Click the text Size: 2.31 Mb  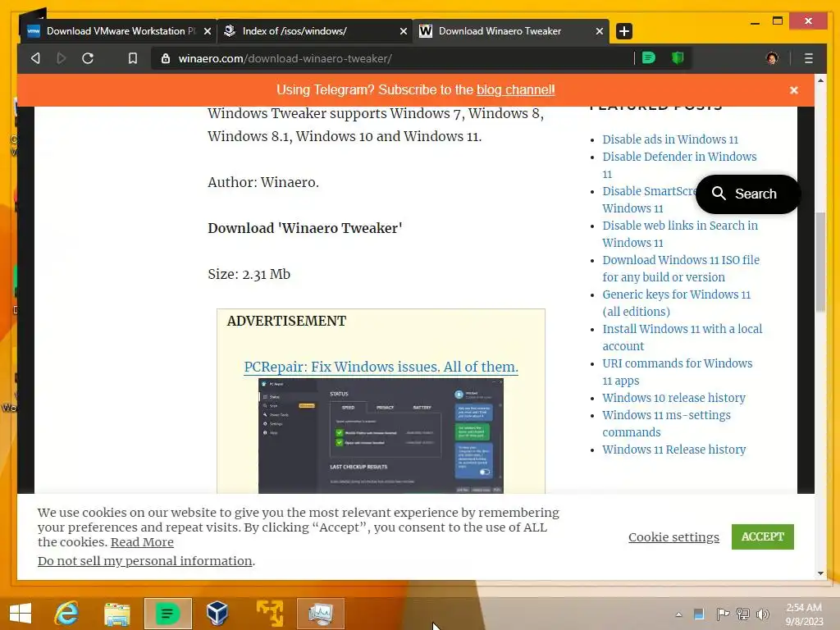(249, 274)
